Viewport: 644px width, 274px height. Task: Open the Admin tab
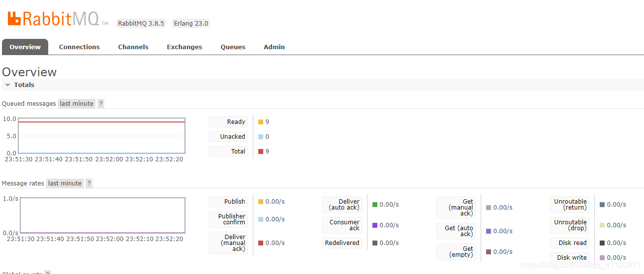274,47
